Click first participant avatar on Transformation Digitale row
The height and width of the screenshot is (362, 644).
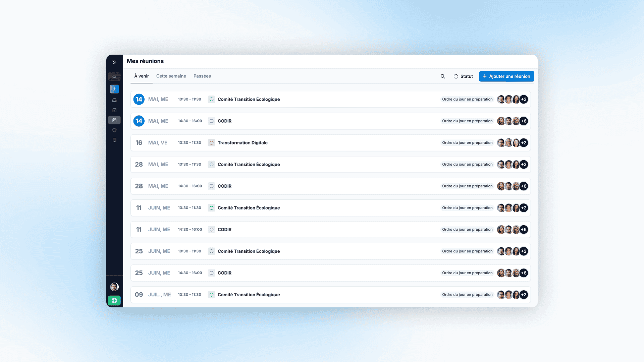(x=500, y=143)
